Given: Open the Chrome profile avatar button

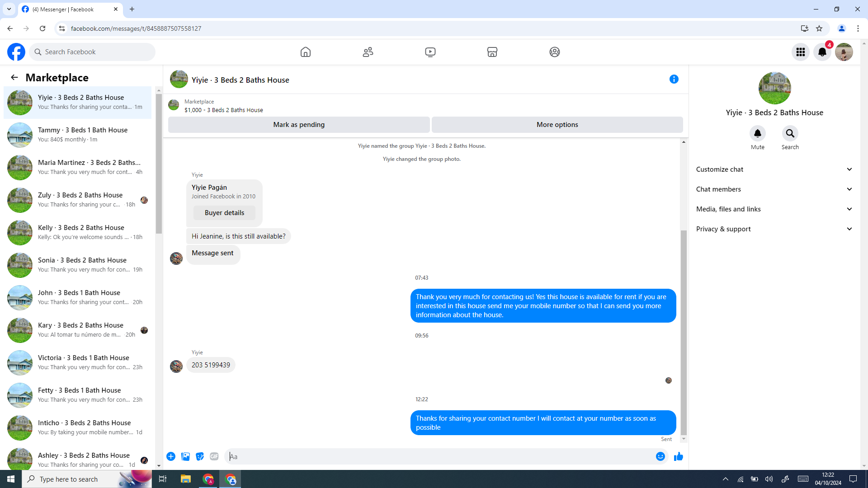Looking at the screenshot, I should tap(842, 28).
